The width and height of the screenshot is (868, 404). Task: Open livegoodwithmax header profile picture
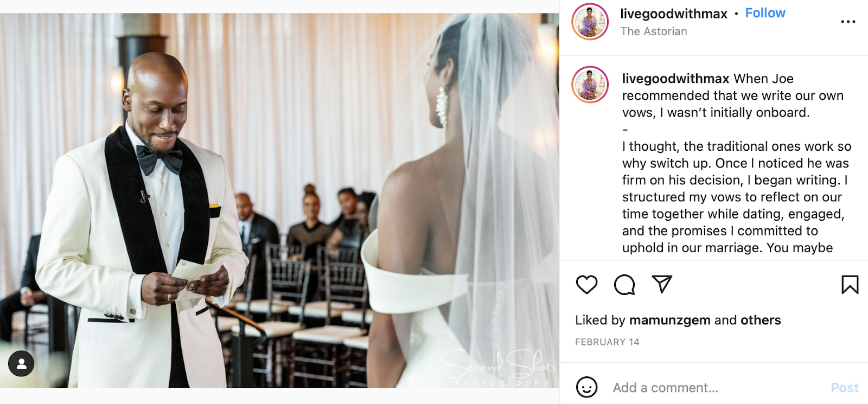point(590,22)
